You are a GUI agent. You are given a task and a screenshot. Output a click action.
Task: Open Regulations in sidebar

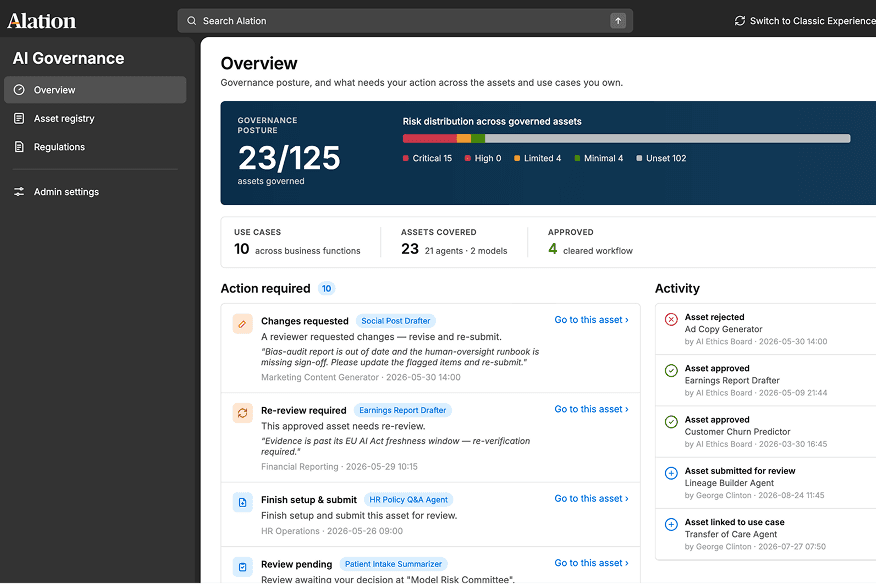pos(95,147)
